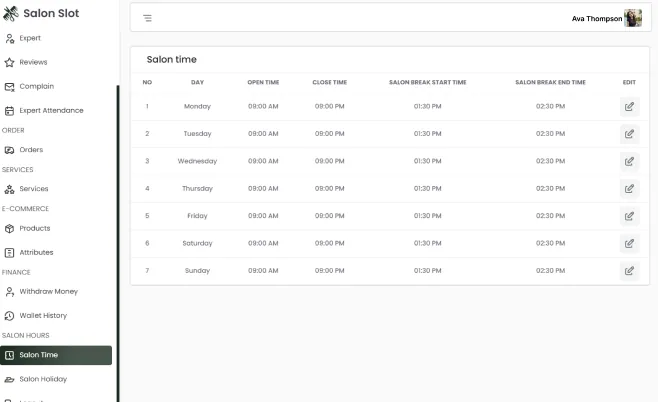Open the Reviews menu item
This screenshot has height=402, width=658.
click(x=33, y=62)
